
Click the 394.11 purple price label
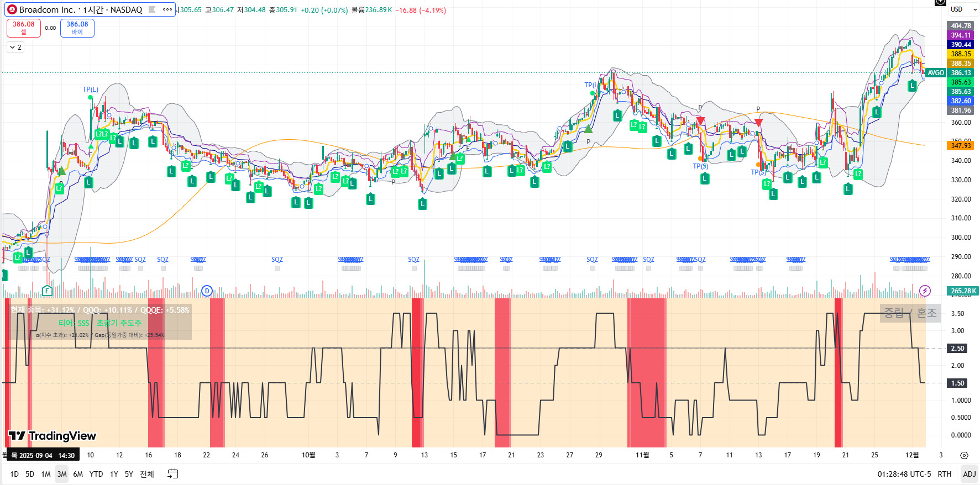(x=961, y=35)
